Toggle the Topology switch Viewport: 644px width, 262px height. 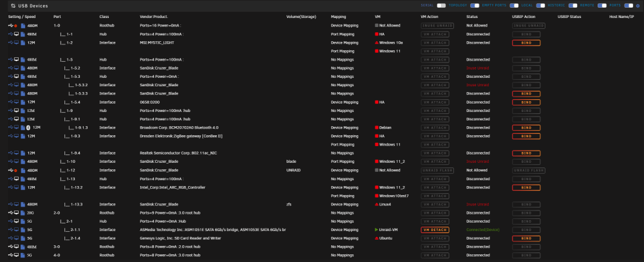[x=475, y=6]
